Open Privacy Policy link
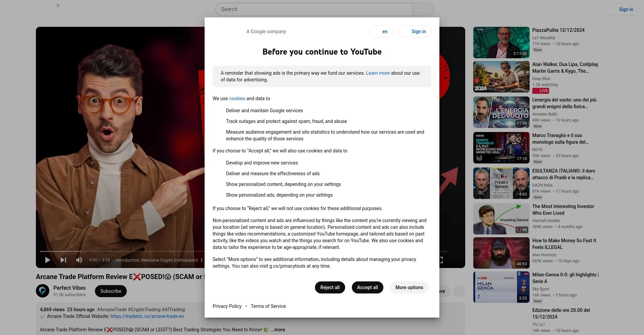644x335 pixels. 227,306
